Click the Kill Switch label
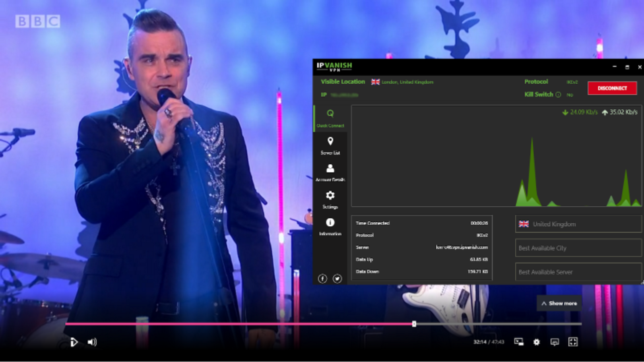The image size is (644, 362). tap(539, 94)
